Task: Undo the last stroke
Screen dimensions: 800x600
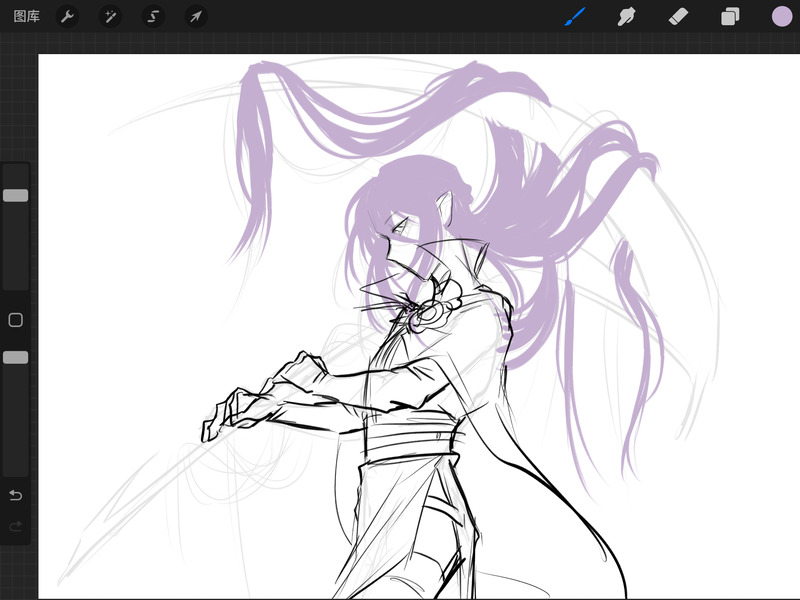Action: 16,495
